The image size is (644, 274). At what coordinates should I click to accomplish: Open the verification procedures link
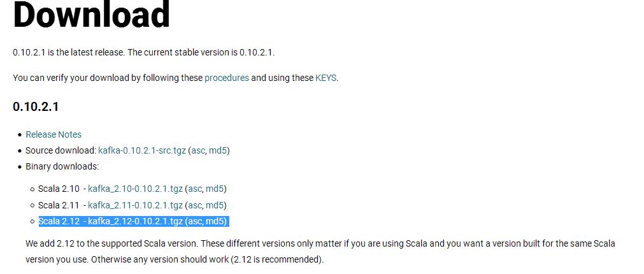coord(227,78)
